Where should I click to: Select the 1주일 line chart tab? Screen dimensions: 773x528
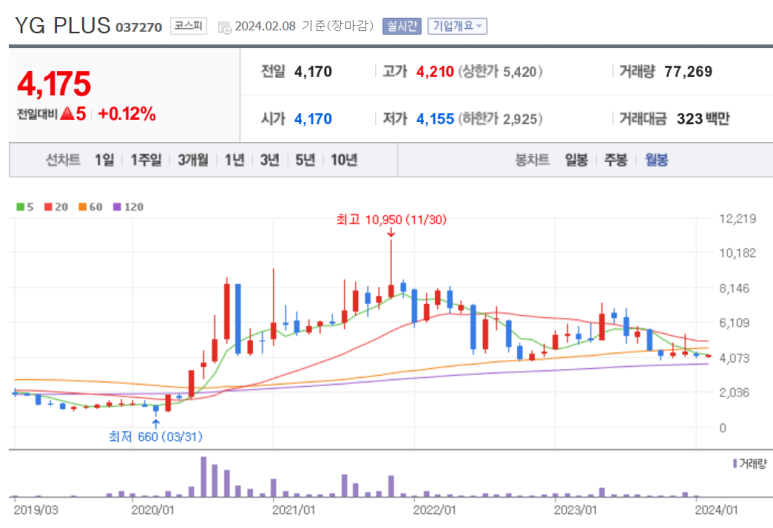pyautogui.click(x=146, y=160)
